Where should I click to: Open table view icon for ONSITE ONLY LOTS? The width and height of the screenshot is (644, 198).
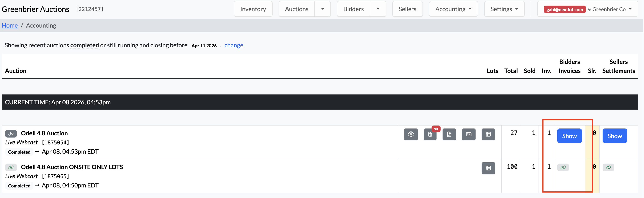click(488, 168)
